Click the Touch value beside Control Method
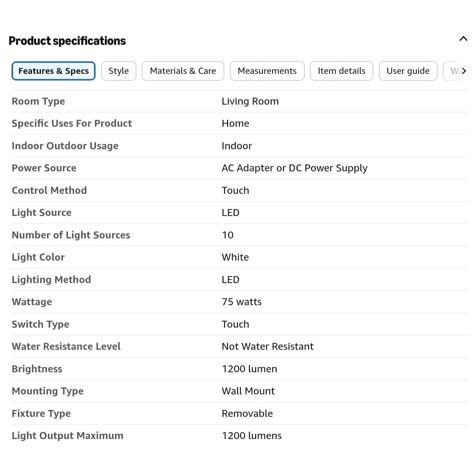476x476 pixels. (x=235, y=190)
